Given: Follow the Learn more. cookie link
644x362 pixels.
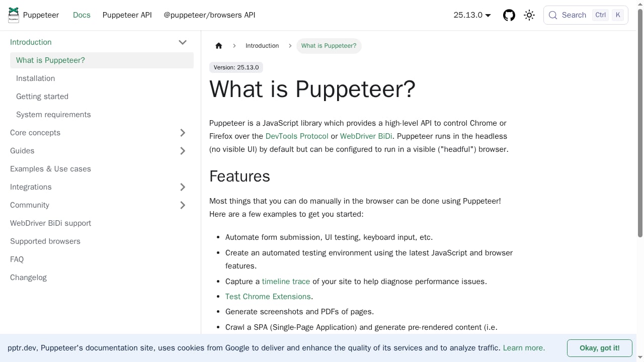Looking at the screenshot, I should tap(524, 348).
